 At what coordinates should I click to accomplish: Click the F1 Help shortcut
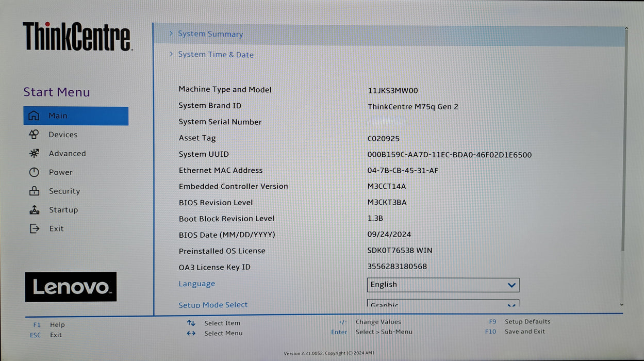coord(49,325)
